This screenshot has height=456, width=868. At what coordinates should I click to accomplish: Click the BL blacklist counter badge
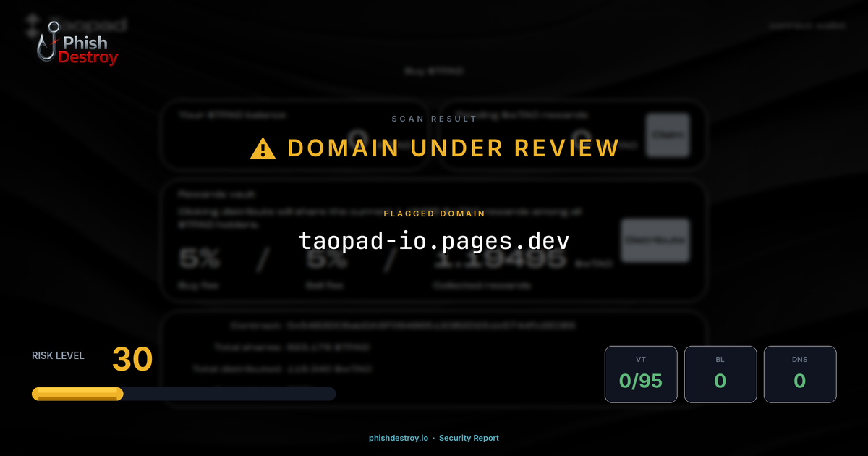tap(720, 374)
